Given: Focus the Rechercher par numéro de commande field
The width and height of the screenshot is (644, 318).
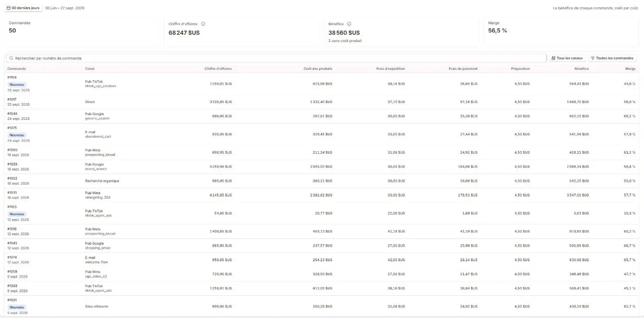Looking at the screenshot, I should pos(276,58).
